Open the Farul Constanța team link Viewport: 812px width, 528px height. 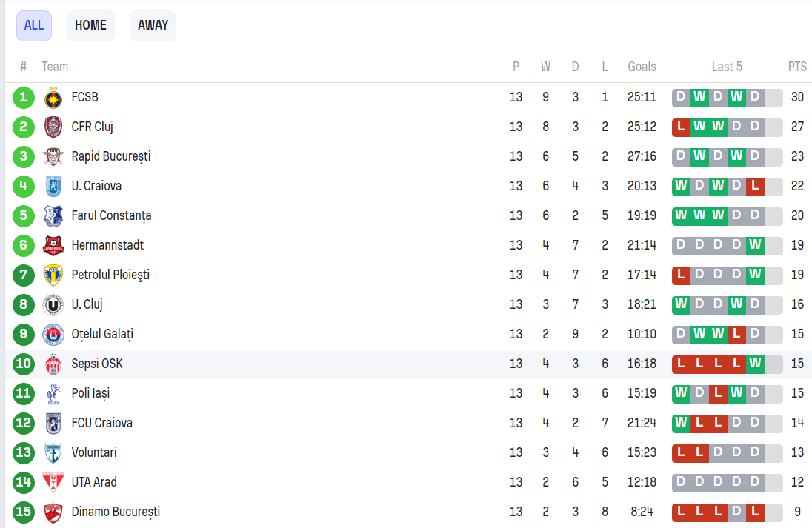[111, 215]
